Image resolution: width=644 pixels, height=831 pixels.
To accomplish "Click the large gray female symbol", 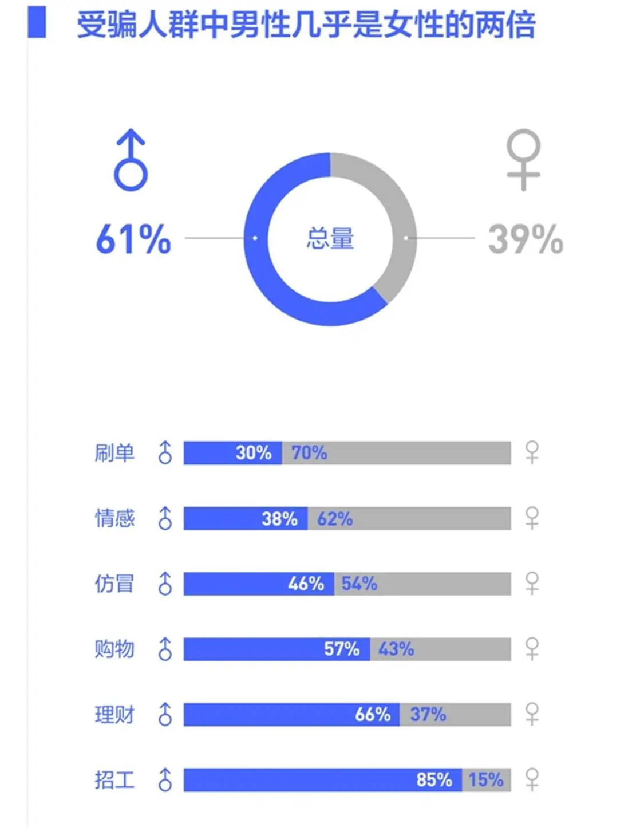I will 523,160.
